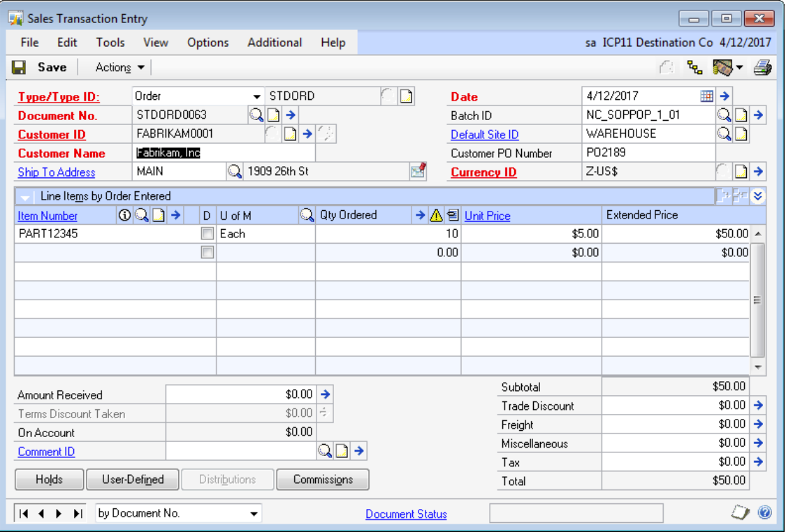The height and width of the screenshot is (532, 786).
Task: Open the help icon in the status bar
Action: 765,513
